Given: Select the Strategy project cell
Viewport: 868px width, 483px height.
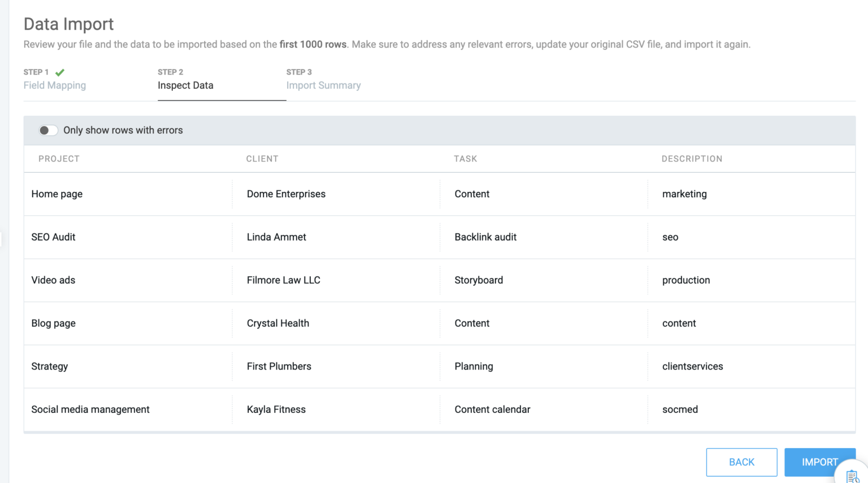Looking at the screenshot, I should click(128, 366).
